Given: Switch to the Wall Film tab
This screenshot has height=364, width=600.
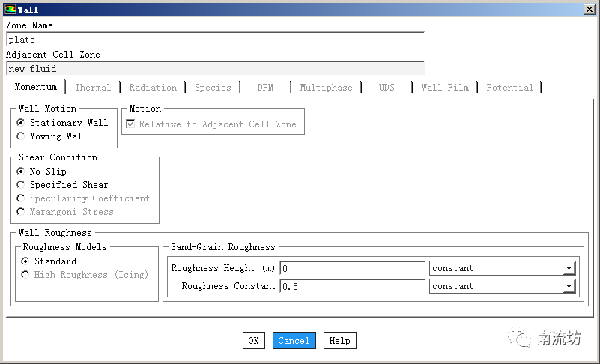Looking at the screenshot, I should coord(445,88).
